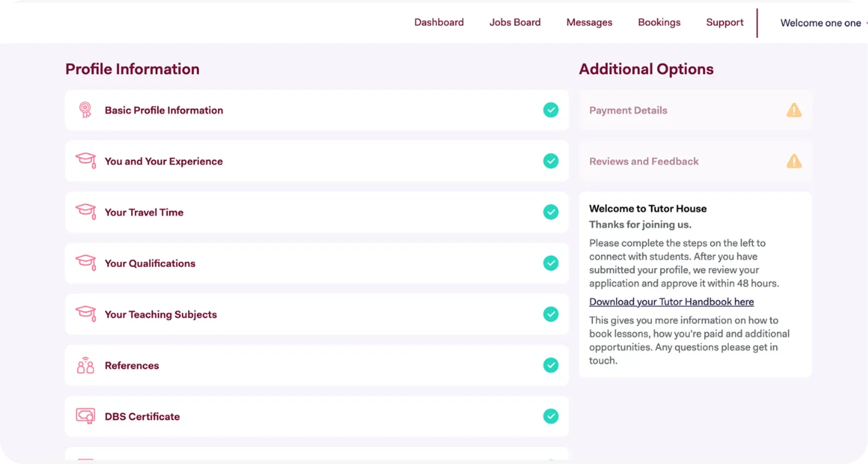The image size is (868, 464).
Task: Click the warning triangle icon on Reviews and Feedback
Action: pos(793,161)
